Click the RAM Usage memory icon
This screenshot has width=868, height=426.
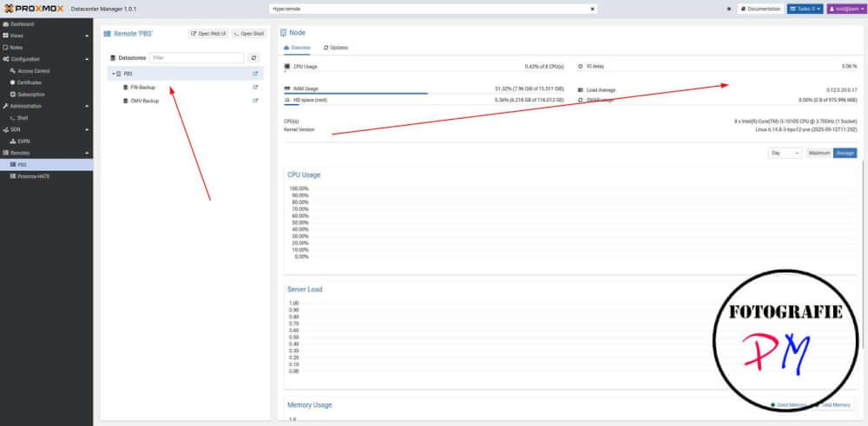[x=286, y=88]
